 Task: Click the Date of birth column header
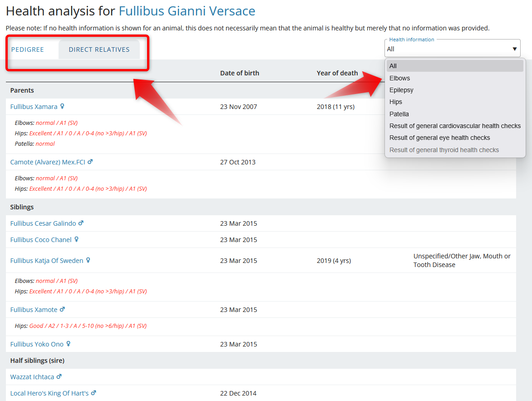240,73
